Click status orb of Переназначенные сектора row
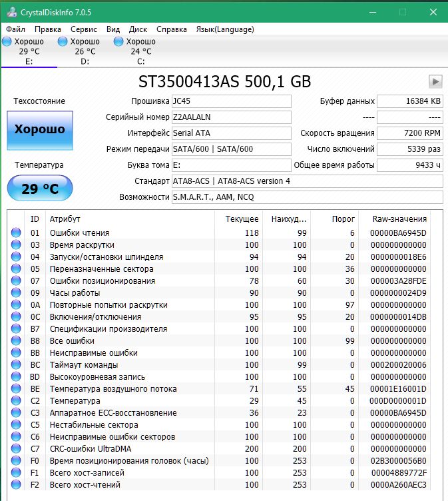The height and width of the screenshot is (501, 448). (x=16, y=268)
